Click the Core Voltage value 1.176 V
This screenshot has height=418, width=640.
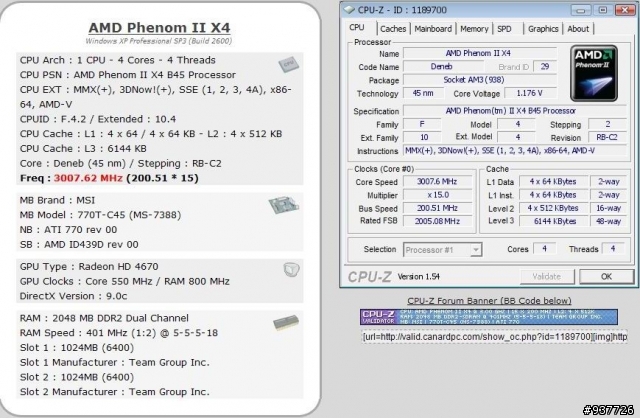coord(530,93)
